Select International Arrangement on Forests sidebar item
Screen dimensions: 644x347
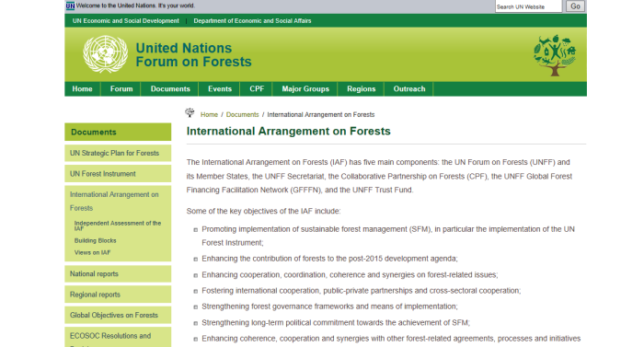tap(114, 201)
